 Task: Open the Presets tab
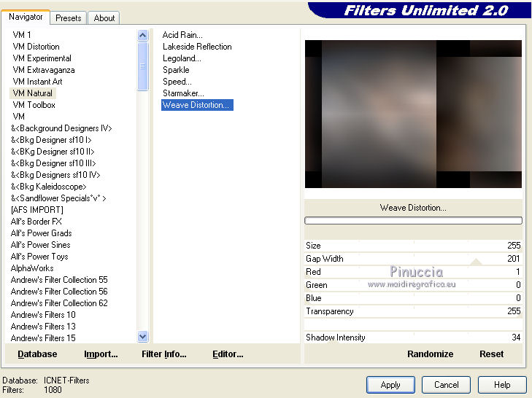69,18
